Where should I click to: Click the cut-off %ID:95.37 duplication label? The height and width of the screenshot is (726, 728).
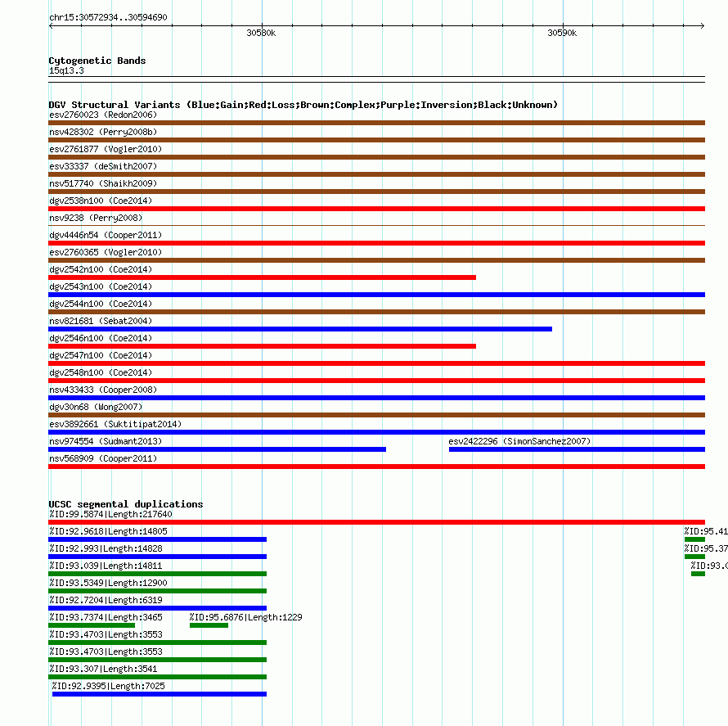click(706, 548)
